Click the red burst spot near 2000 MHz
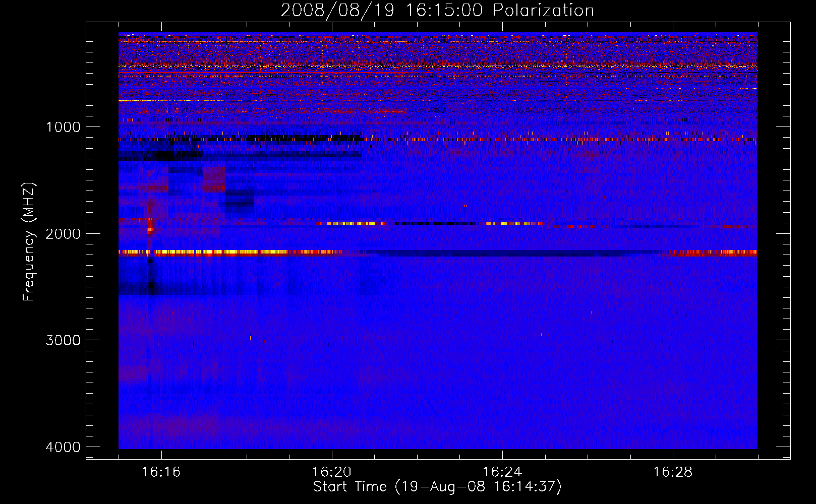This screenshot has height=504, width=816. [150, 227]
